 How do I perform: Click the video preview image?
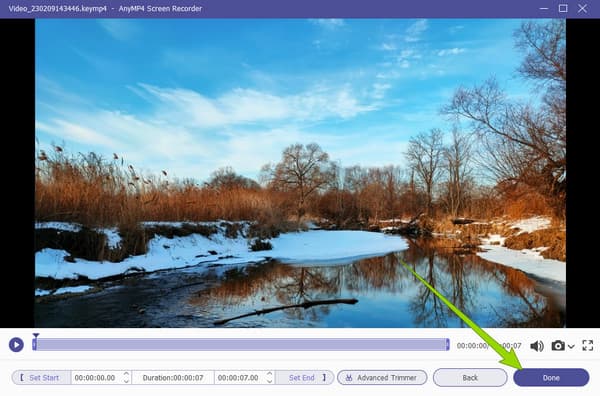coord(300,173)
